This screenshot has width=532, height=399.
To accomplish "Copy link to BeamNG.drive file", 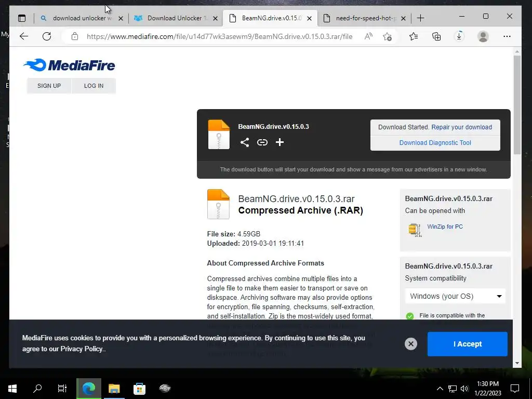I will [x=262, y=142].
